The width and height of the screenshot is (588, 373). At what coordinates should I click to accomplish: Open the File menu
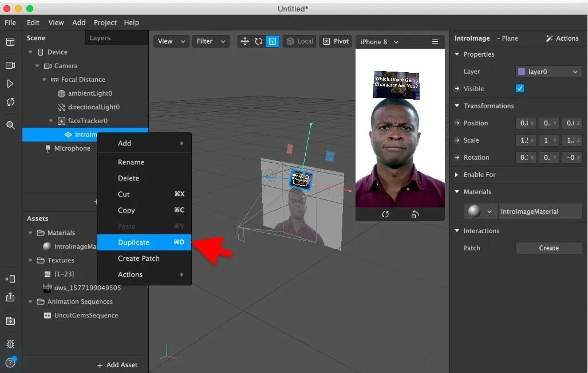(x=10, y=22)
